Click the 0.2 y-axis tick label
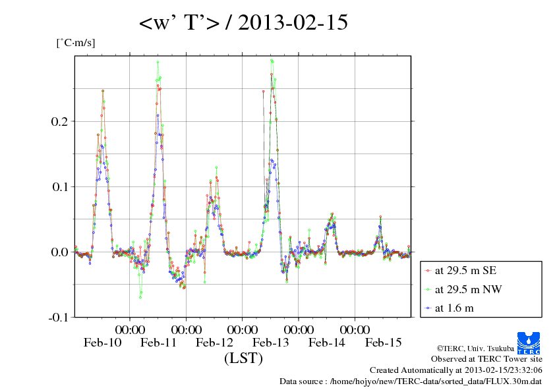Screen dimensions: 555x392 point(61,121)
